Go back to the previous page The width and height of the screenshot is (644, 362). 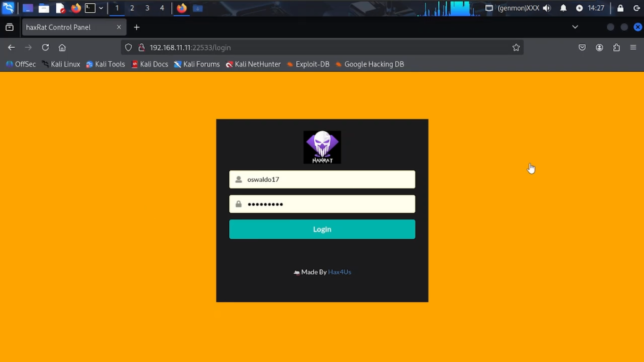point(11,48)
